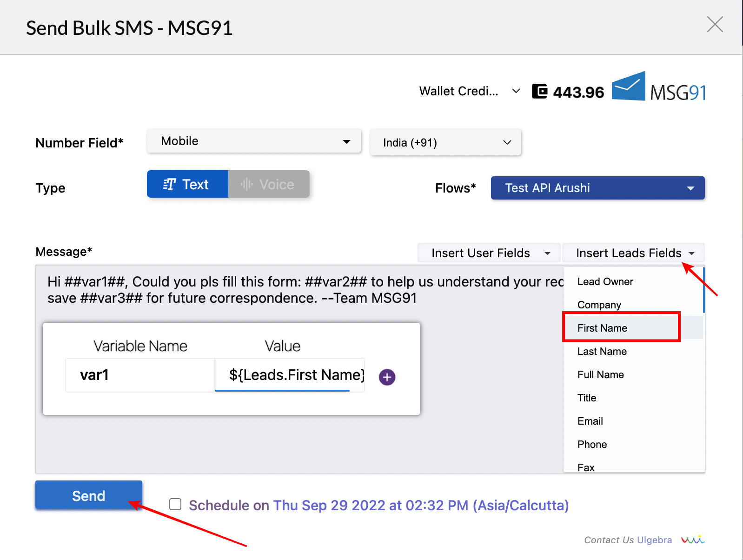
Task: Add another variable with plus icon
Action: pyautogui.click(x=387, y=377)
